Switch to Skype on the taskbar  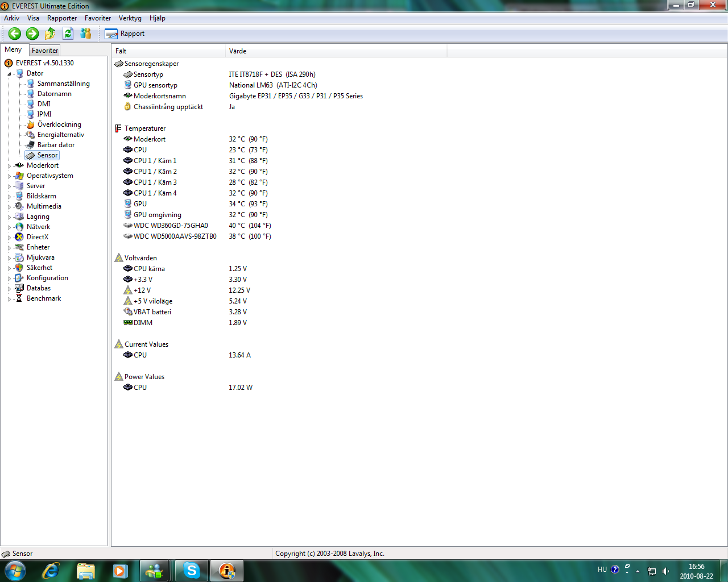pos(192,570)
